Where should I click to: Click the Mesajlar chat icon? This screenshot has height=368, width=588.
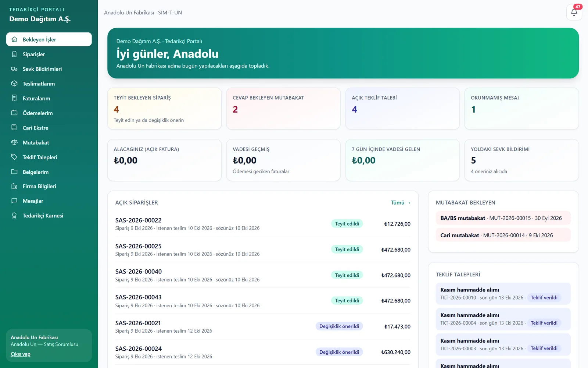(14, 201)
